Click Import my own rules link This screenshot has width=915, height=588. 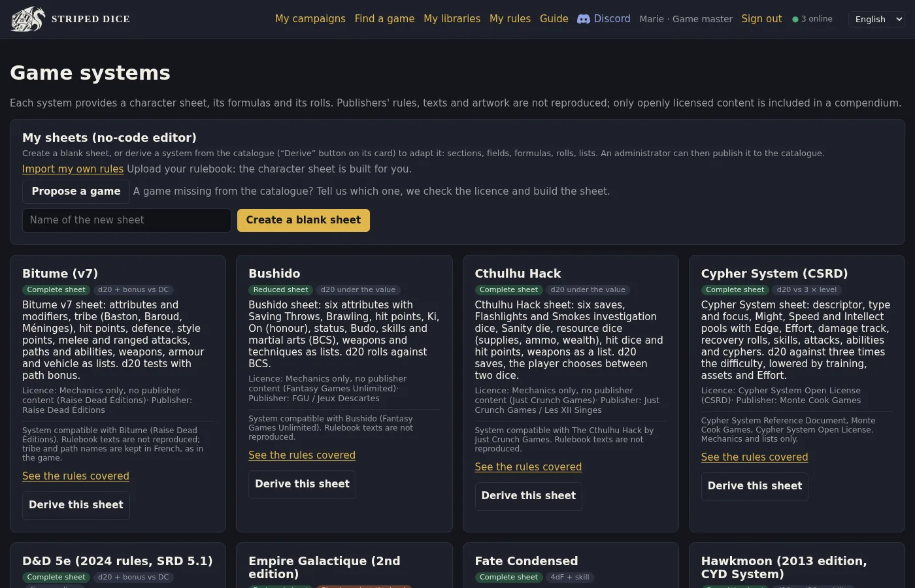[73, 169]
